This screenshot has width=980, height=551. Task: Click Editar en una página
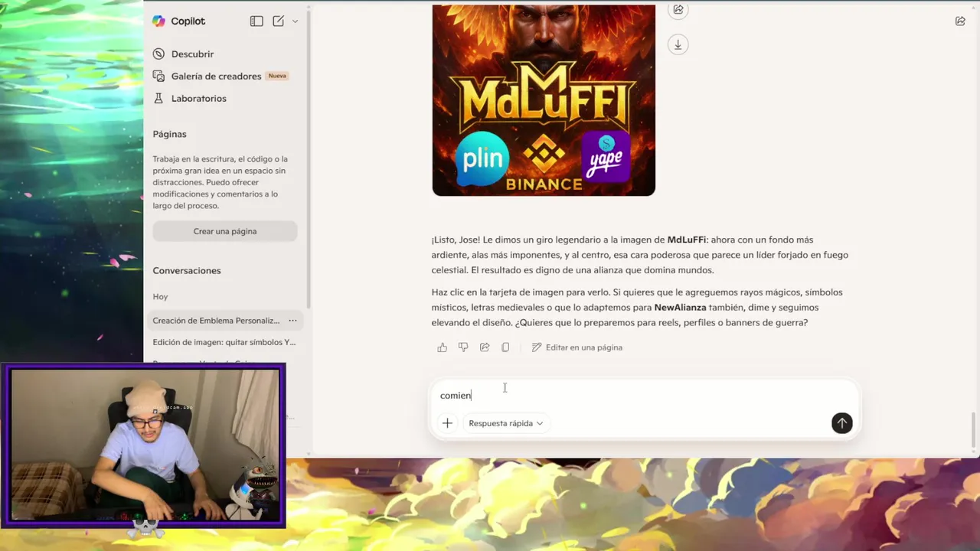click(x=577, y=347)
